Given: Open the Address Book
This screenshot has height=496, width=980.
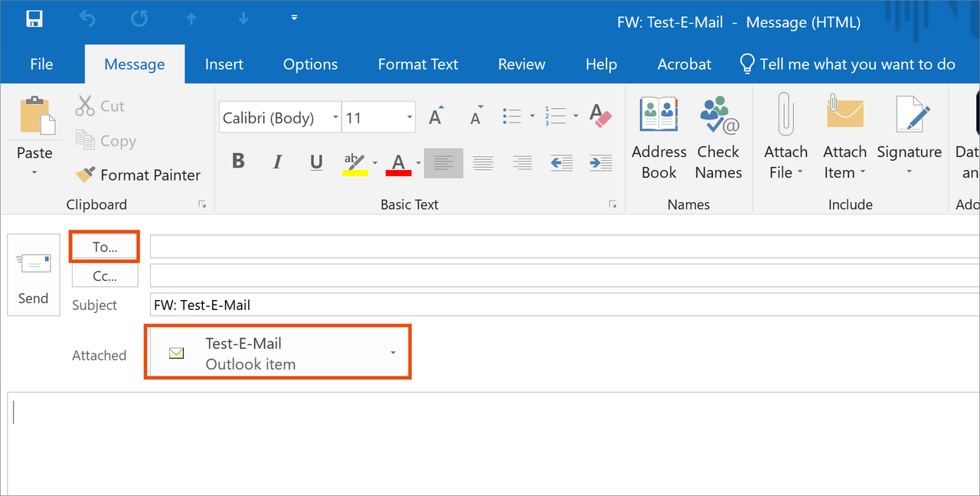Looking at the screenshot, I should (x=658, y=138).
